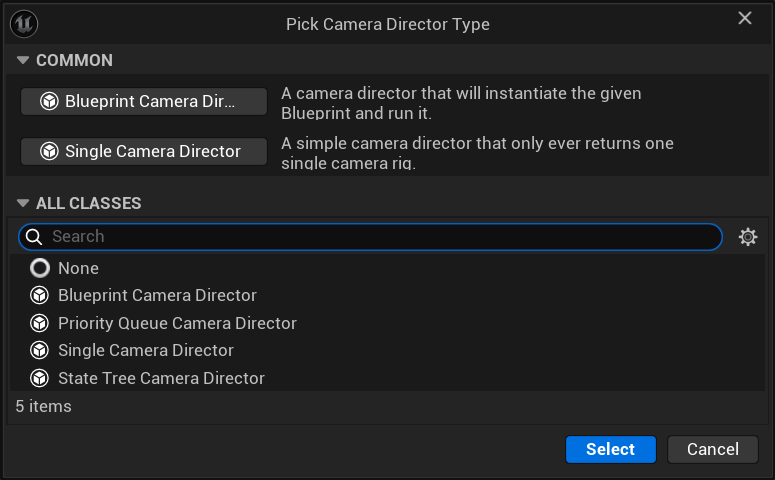The width and height of the screenshot is (775, 480).
Task: Confirm with the Select button
Action: (610, 450)
